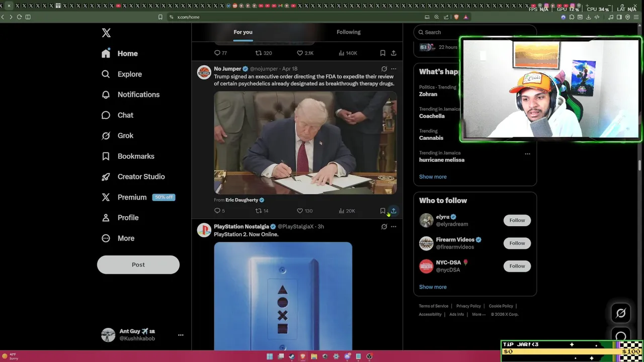Open the Terms of Service link
This screenshot has height=362, width=644.
(x=434, y=306)
